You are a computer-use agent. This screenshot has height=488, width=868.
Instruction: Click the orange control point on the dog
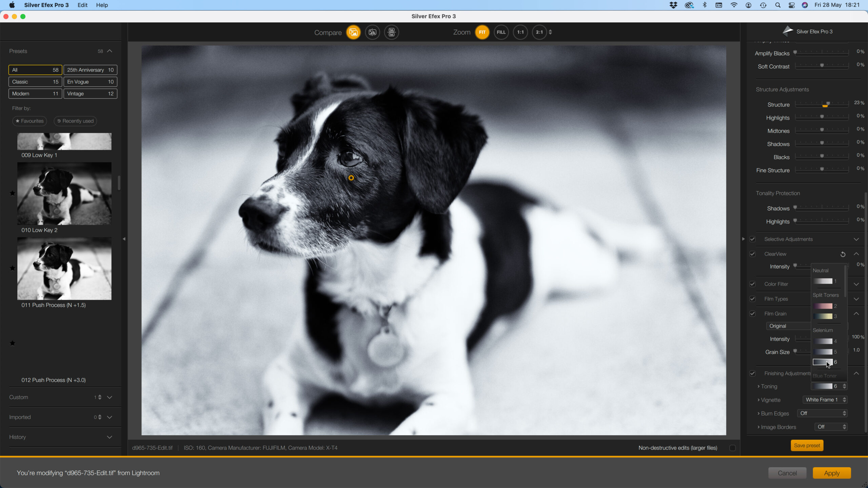tap(351, 178)
